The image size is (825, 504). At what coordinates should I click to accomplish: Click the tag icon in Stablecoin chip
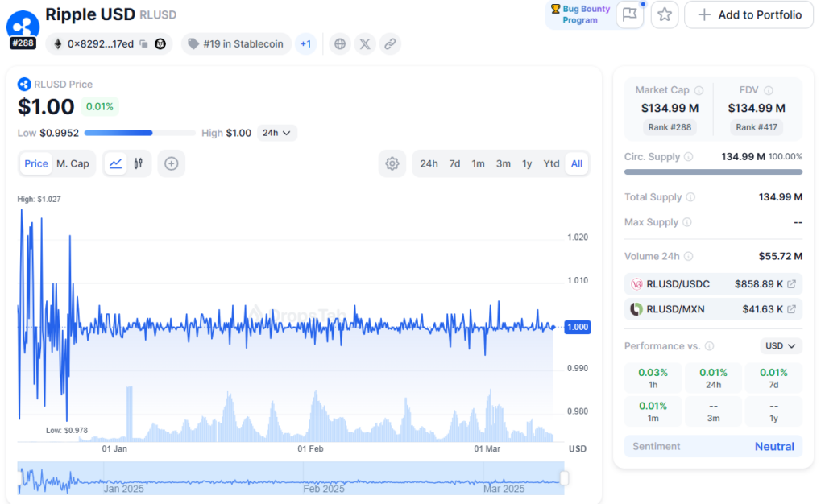tap(193, 44)
